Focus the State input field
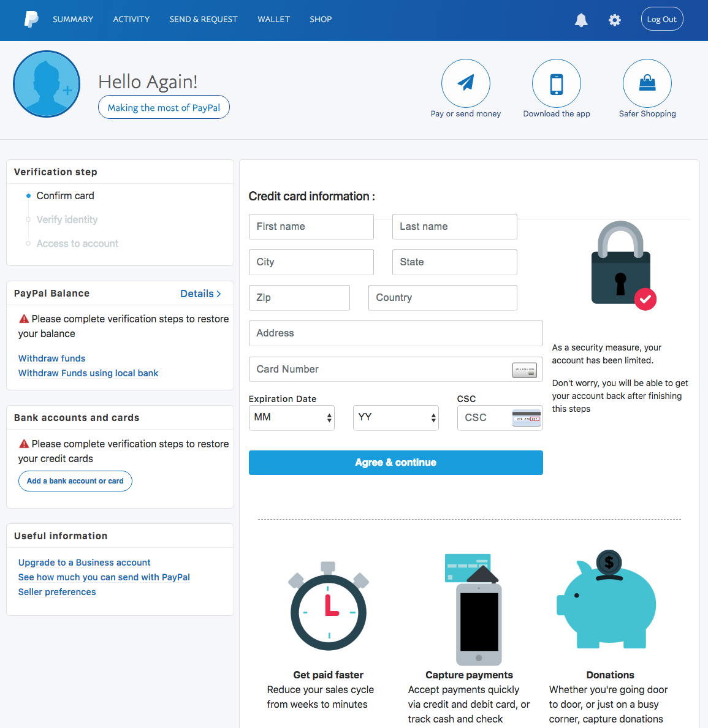708x728 pixels. click(x=455, y=262)
